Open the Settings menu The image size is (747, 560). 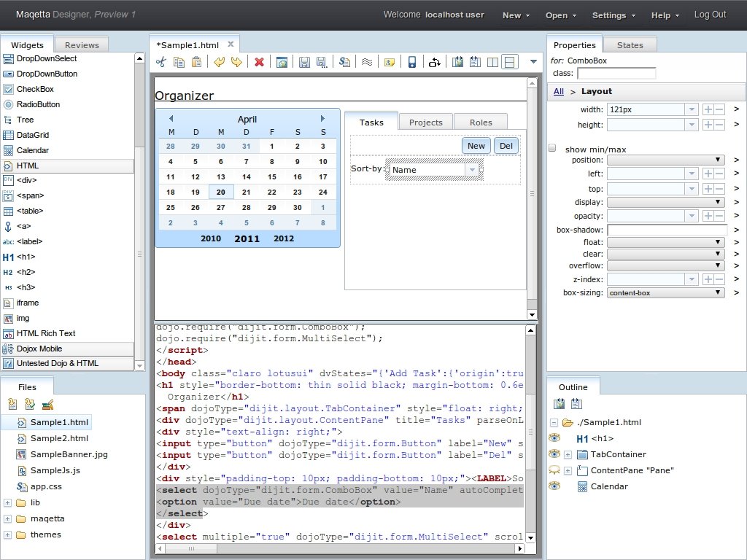(x=614, y=15)
